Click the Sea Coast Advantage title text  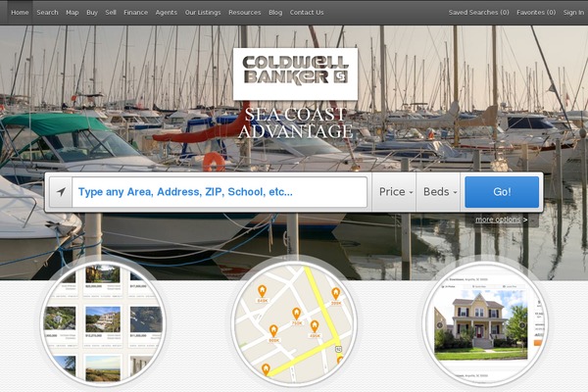click(296, 122)
